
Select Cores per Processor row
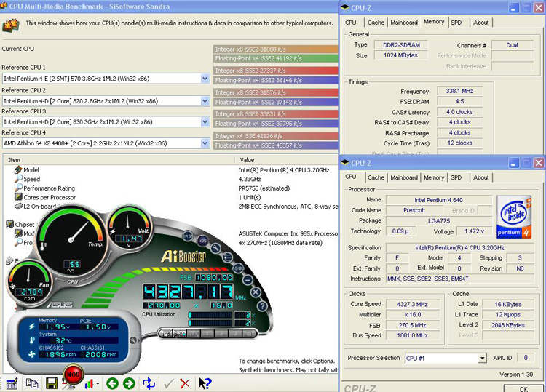pos(50,197)
